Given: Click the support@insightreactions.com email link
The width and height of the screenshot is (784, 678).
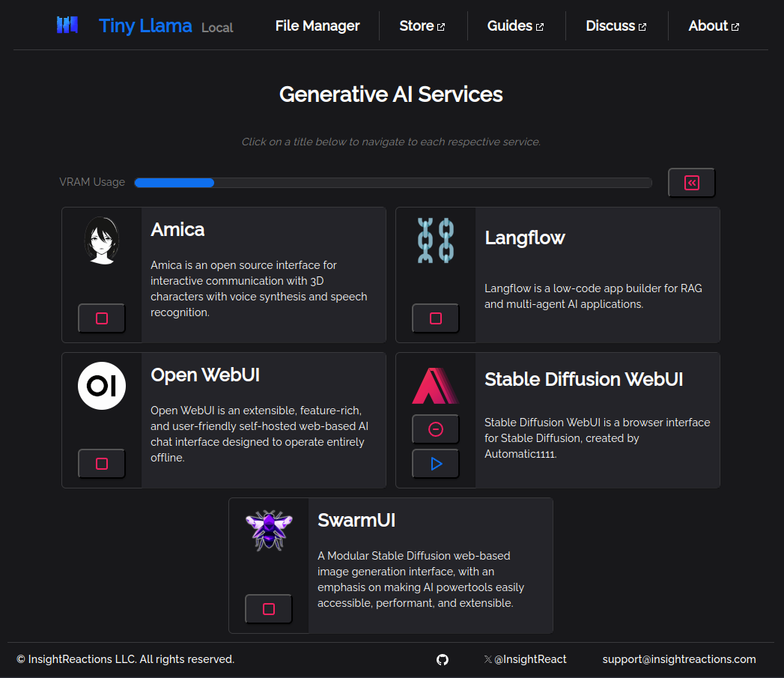Looking at the screenshot, I should click(x=679, y=659).
